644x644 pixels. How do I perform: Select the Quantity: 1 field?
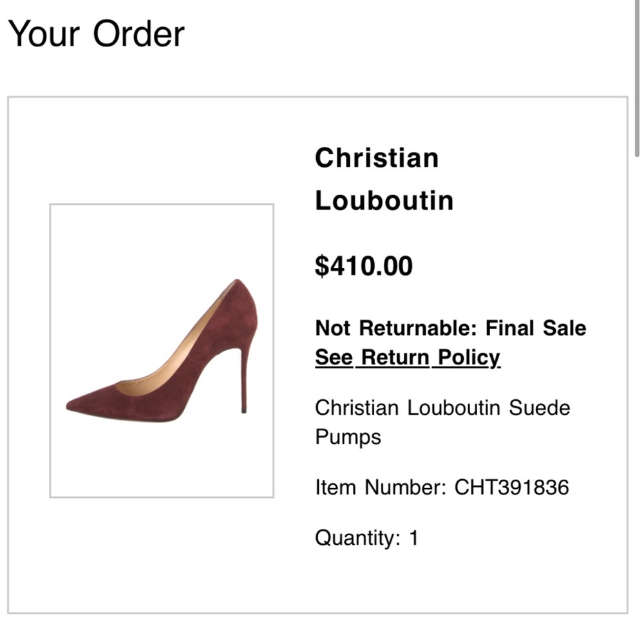(366, 538)
